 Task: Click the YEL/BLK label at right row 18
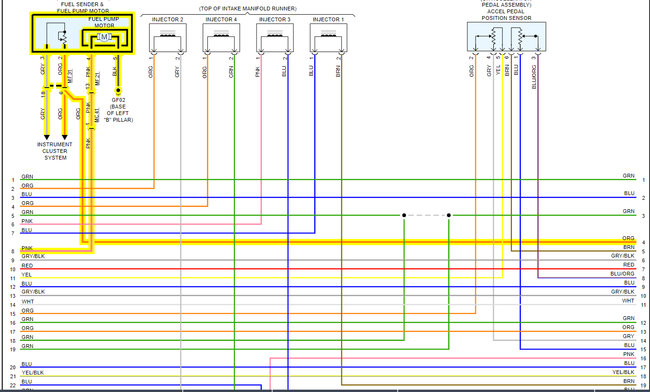(623, 372)
